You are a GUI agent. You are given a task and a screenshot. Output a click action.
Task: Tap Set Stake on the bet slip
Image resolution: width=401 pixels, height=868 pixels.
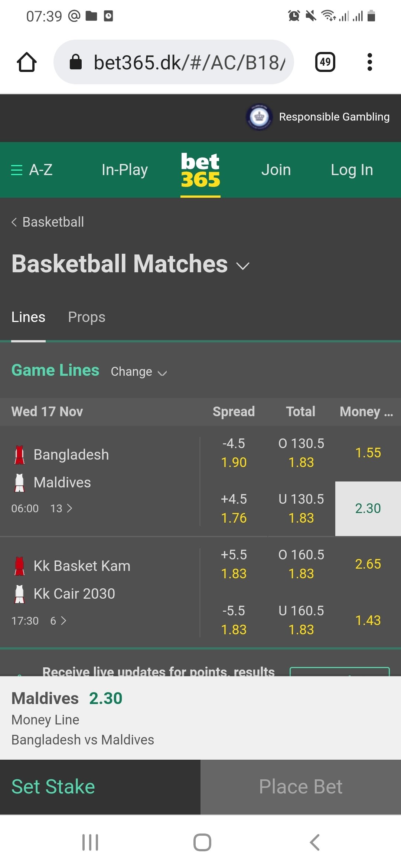(53, 787)
